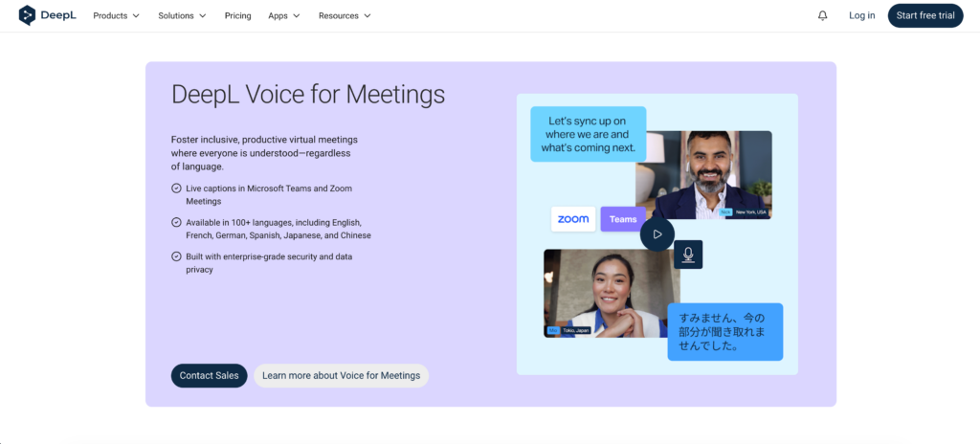Expand the Solutions dropdown menu
980x444 pixels.
coord(182,15)
